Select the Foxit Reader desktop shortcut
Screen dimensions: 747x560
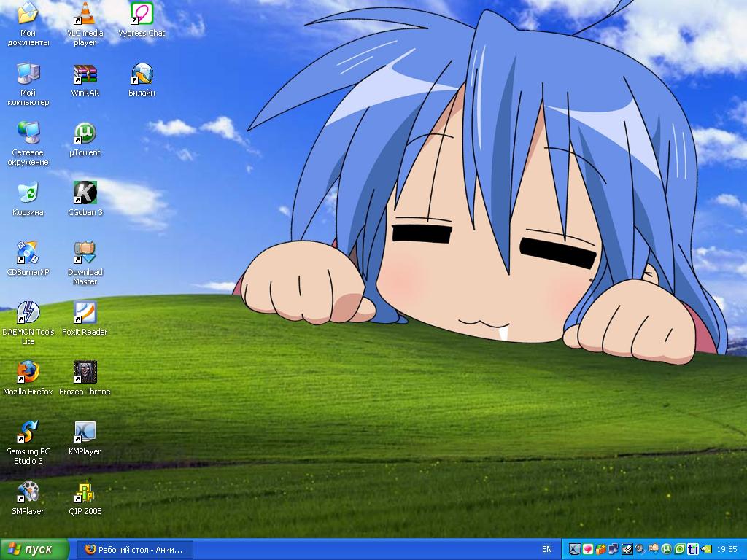[x=85, y=319]
